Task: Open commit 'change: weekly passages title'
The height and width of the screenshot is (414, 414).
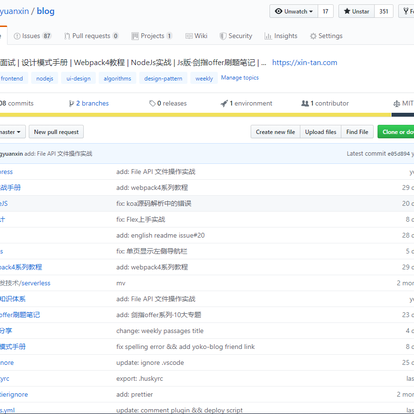Action: click(x=160, y=331)
